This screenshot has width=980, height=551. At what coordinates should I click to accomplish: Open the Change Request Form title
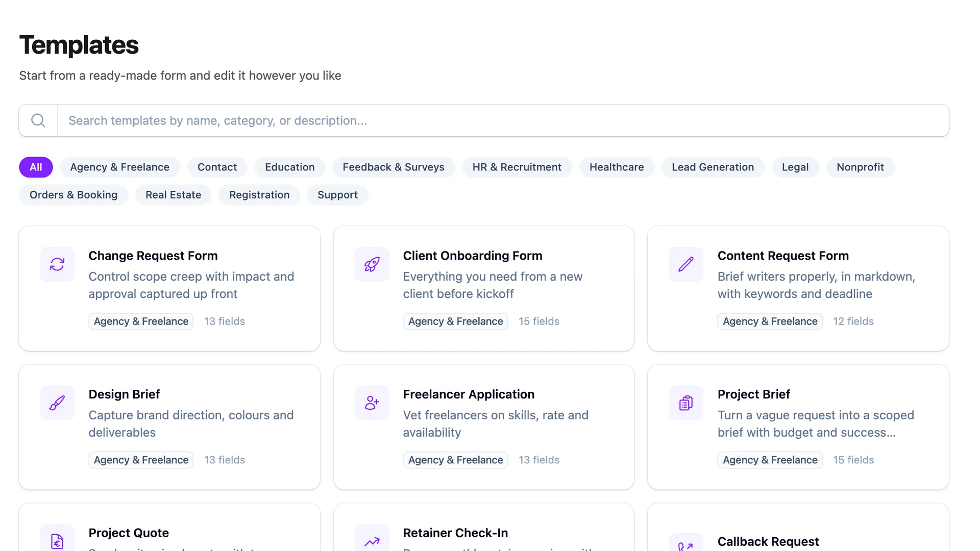pyautogui.click(x=153, y=256)
